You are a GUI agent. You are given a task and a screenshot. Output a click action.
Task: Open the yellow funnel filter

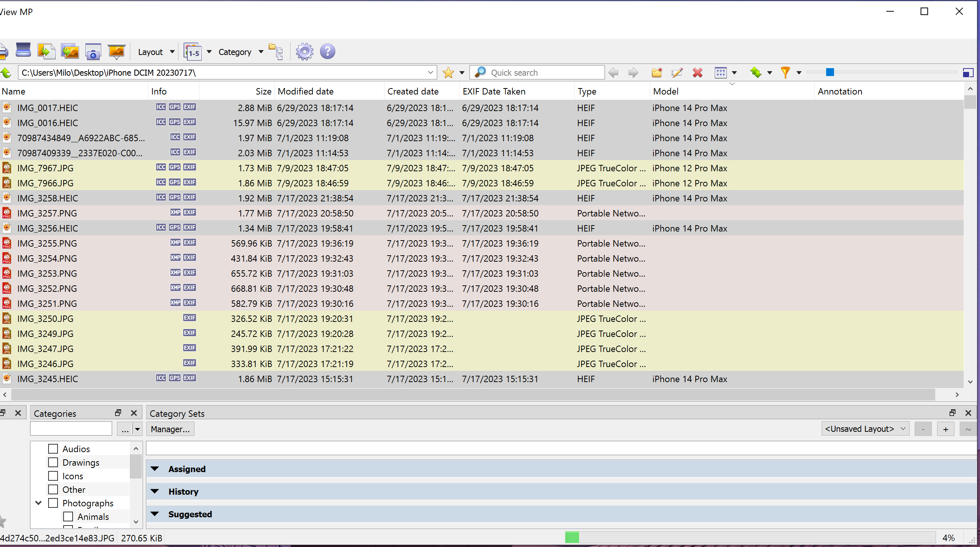click(x=785, y=72)
